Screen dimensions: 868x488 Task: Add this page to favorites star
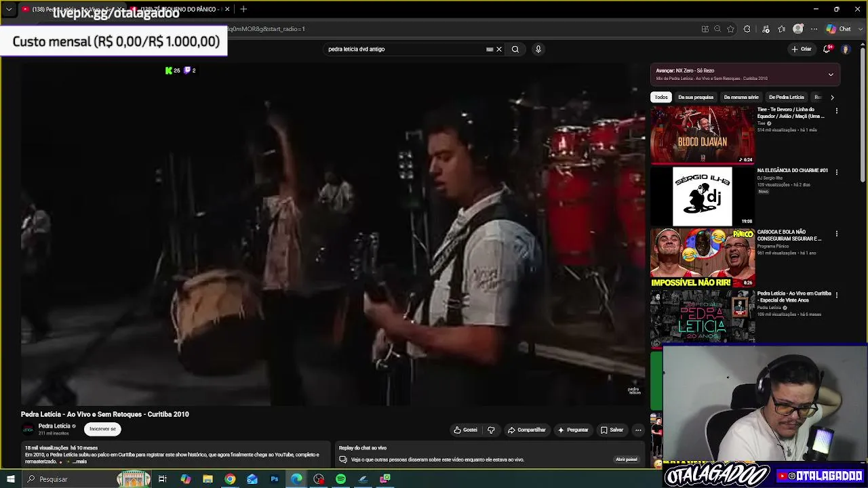click(x=730, y=28)
